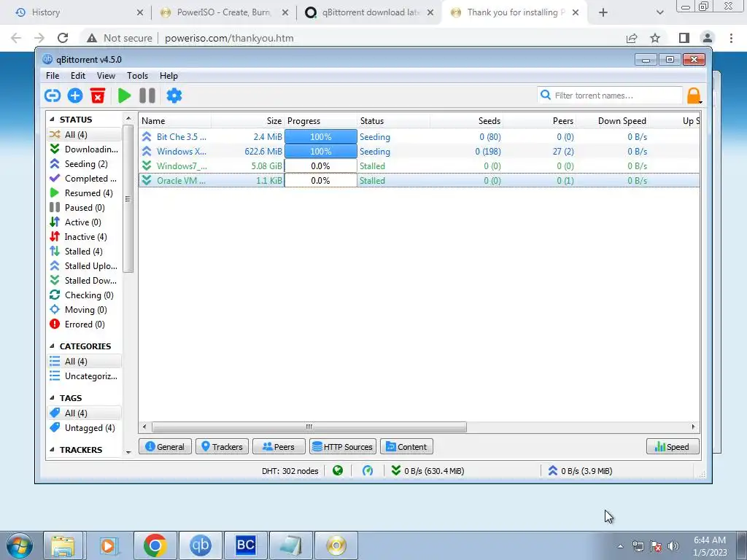The height and width of the screenshot is (560, 747).
Task: Open the Help menu
Action: [169, 76]
